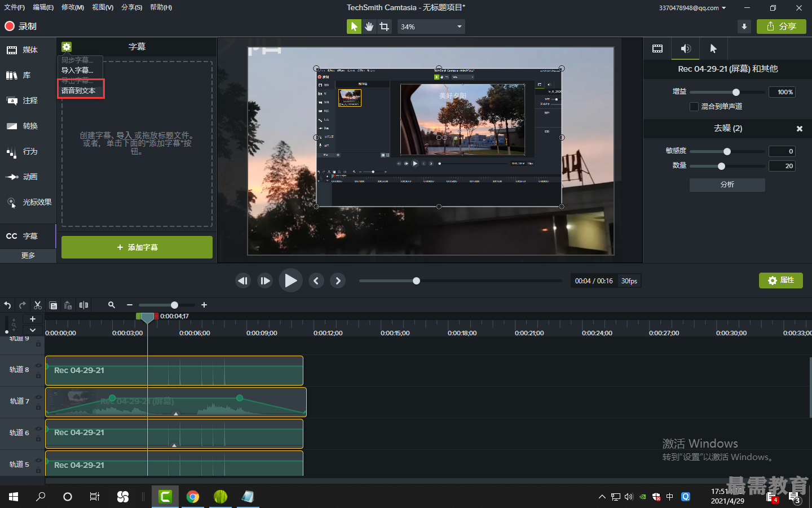Open the 注释 annotations tab
812x508 pixels.
[x=28, y=100]
